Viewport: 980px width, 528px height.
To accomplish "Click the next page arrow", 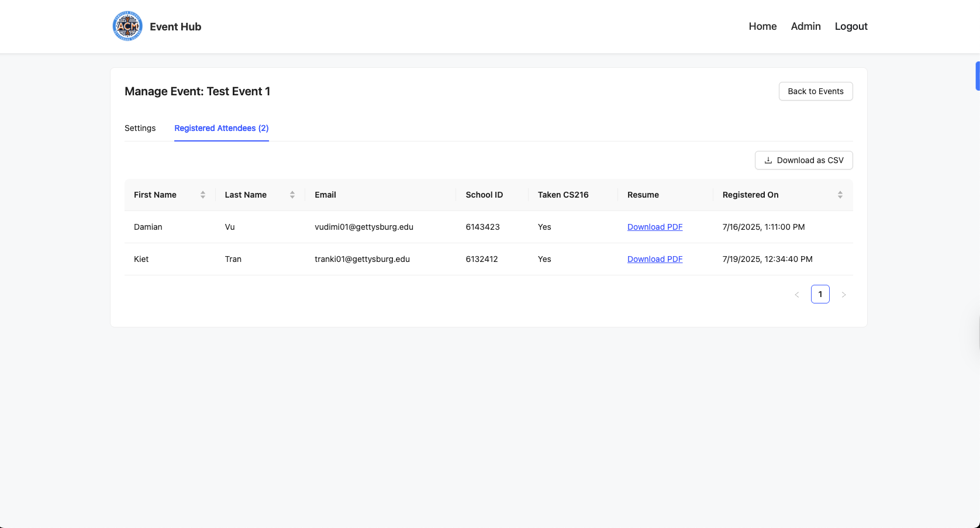I will coord(843,295).
